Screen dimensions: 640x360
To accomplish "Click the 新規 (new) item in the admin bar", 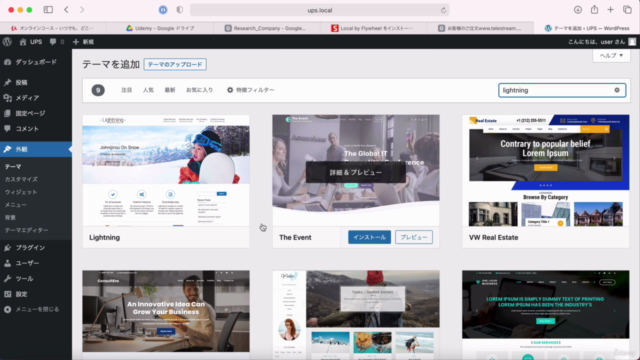I will tap(83, 42).
